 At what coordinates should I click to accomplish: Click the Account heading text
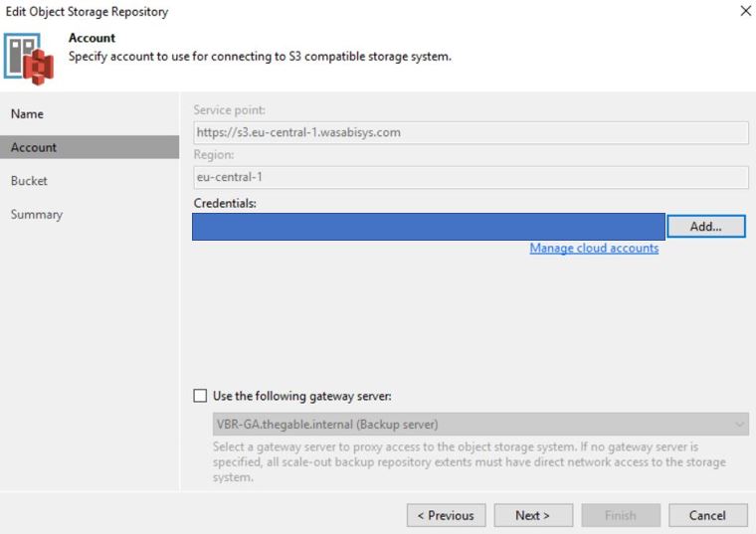click(92, 38)
